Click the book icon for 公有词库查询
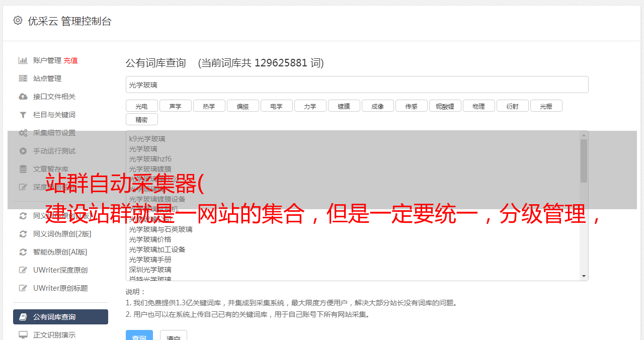Screen dimensions: 644x340 tap(23, 317)
